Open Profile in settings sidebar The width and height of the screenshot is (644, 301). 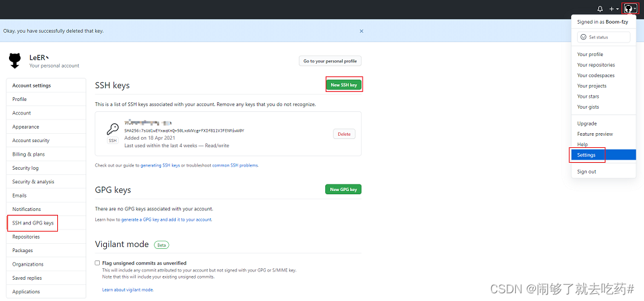pos(46,99)
